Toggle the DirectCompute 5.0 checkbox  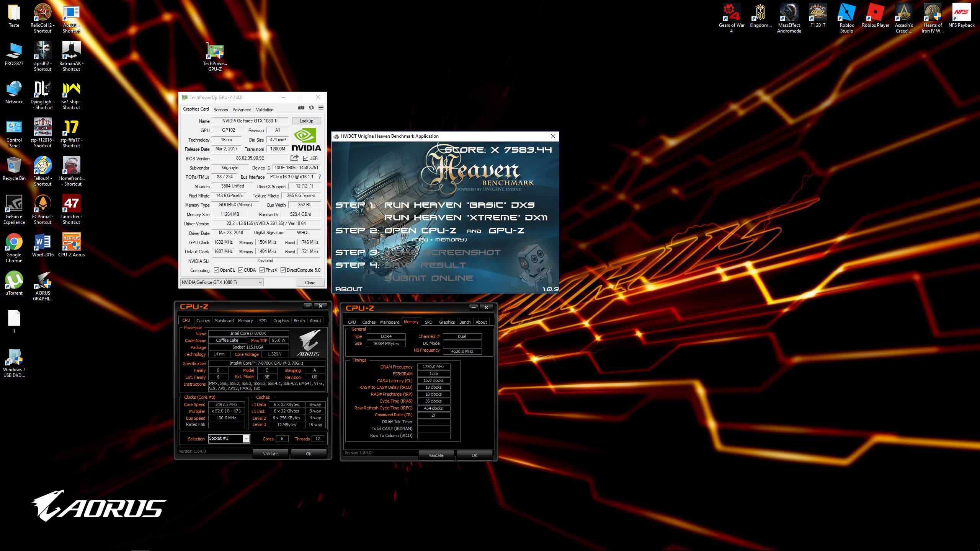(283, 270)
